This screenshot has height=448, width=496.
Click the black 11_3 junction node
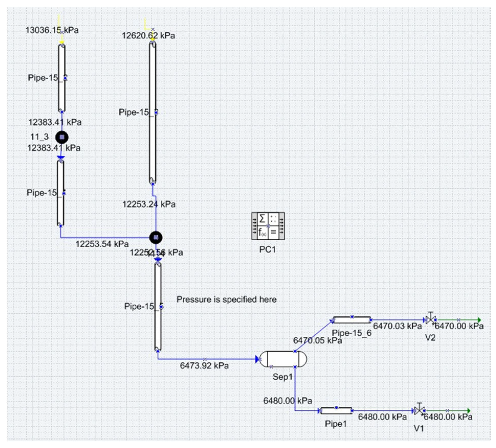[62, 137]
